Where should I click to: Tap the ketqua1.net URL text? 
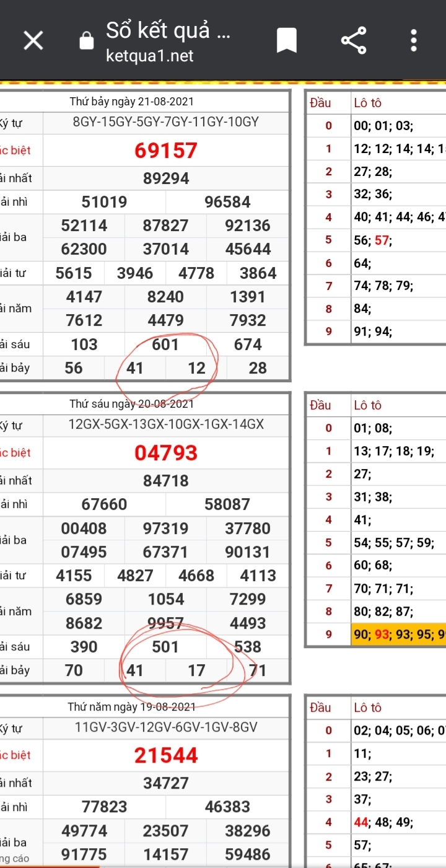[x=150, y=56]
